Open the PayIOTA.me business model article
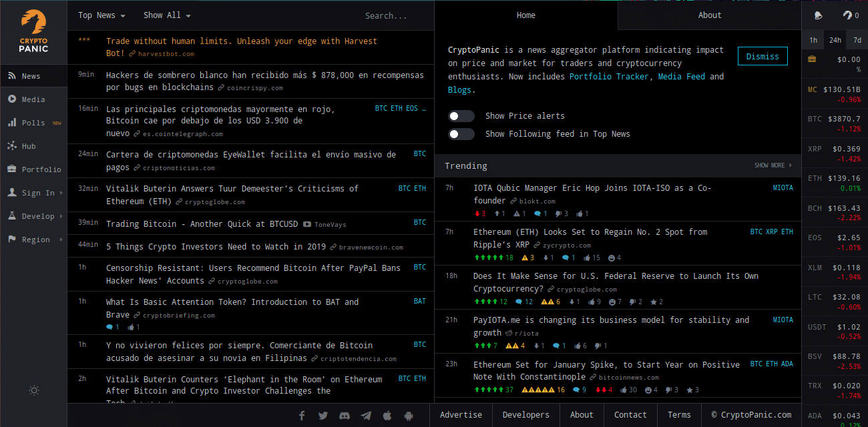Viewport: 868px width, 427px height. (x=611, y=326)
